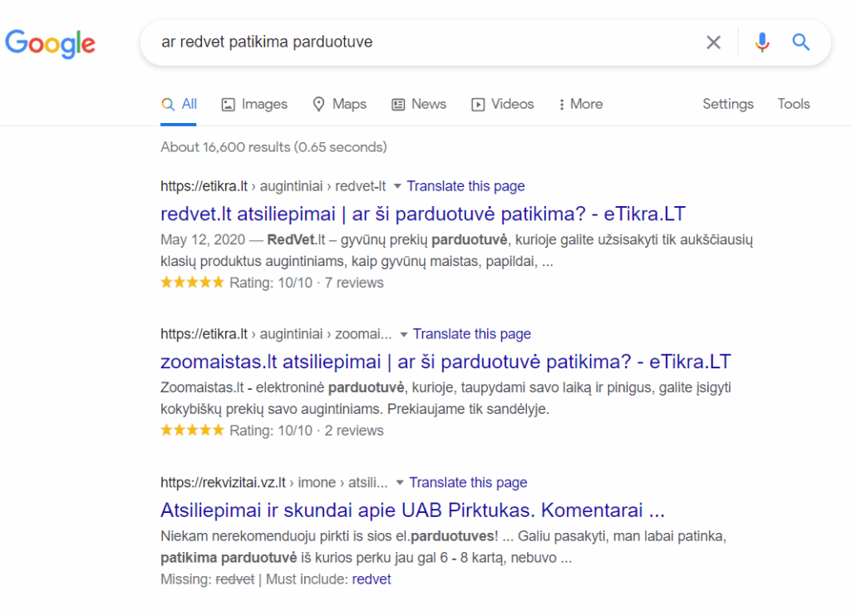Translate the first etikra.lt result page

[x=465, y=186]
